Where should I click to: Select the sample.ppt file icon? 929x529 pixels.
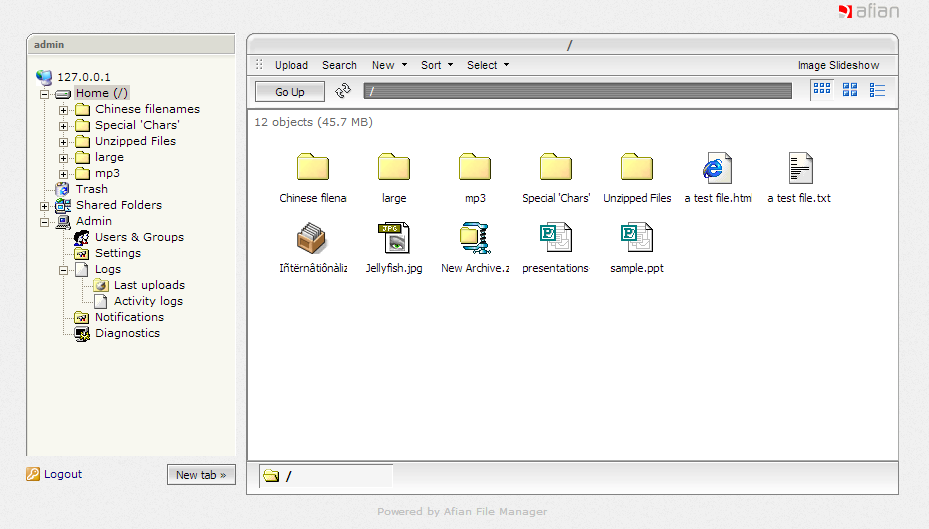637,237
